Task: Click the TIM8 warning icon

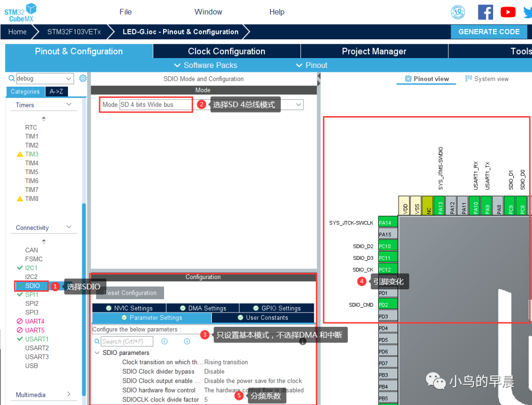Action: tap(20, 199)
